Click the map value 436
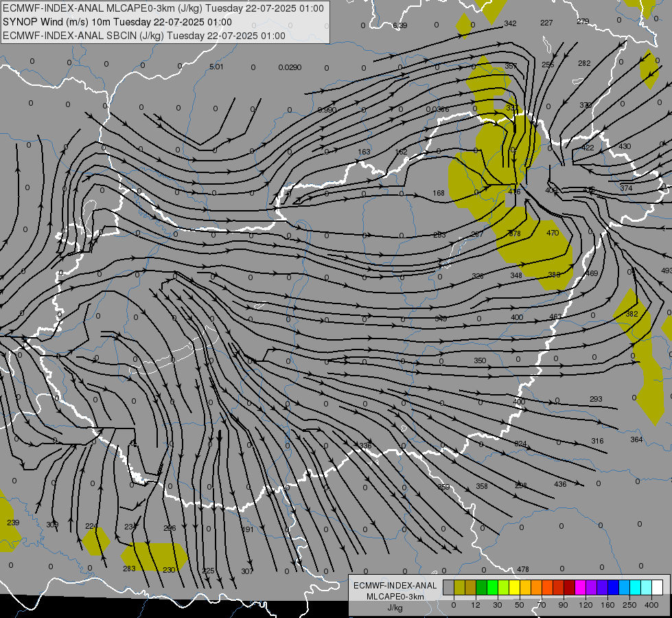This screenshot has width=672, height=618. click(560, 484)
